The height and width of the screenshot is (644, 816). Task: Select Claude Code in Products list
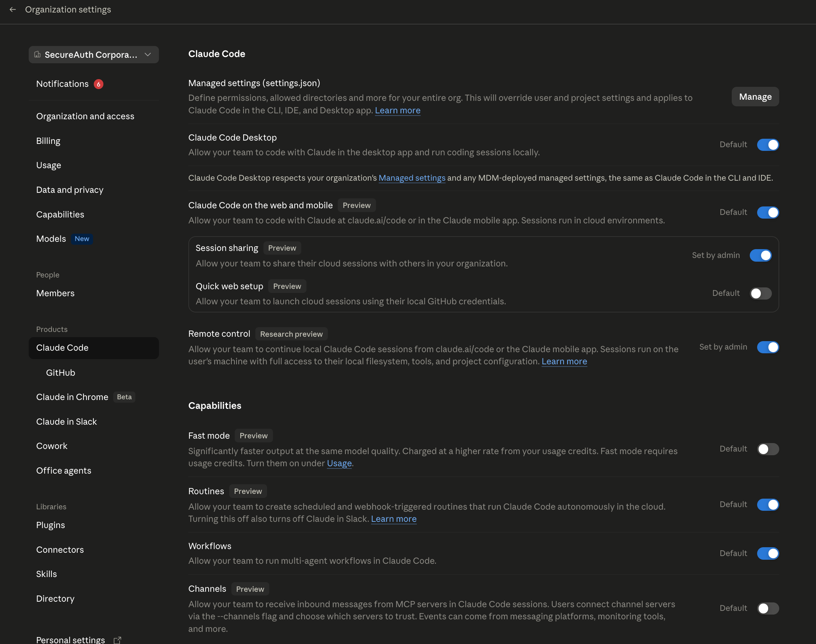coord(93,348)
